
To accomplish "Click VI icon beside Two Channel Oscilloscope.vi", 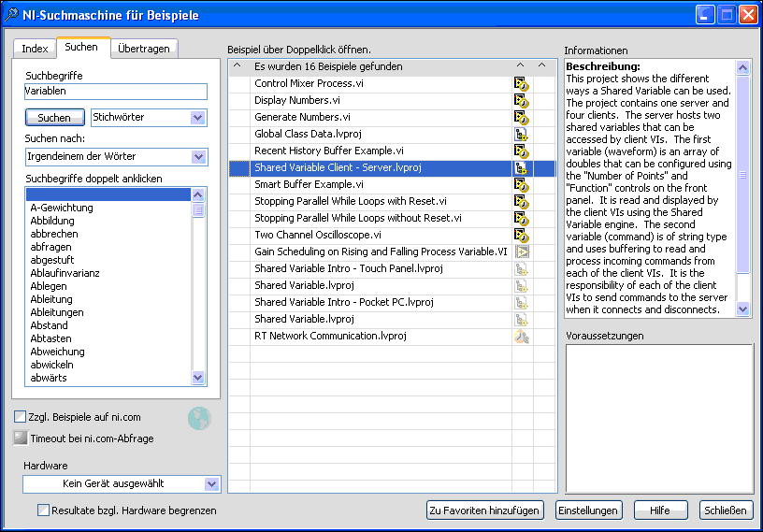I will pyautogui.click(x=521, y=235).
